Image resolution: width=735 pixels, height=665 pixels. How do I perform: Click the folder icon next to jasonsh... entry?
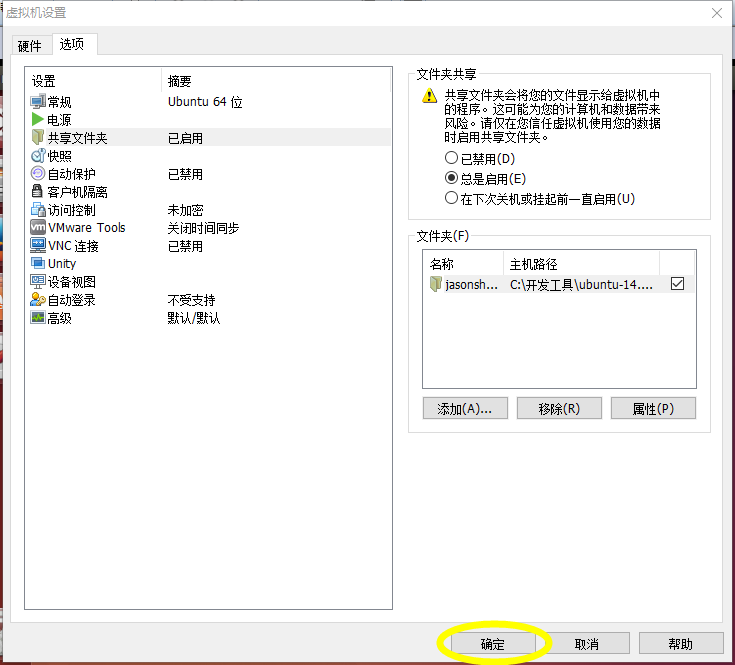(436, 284)
